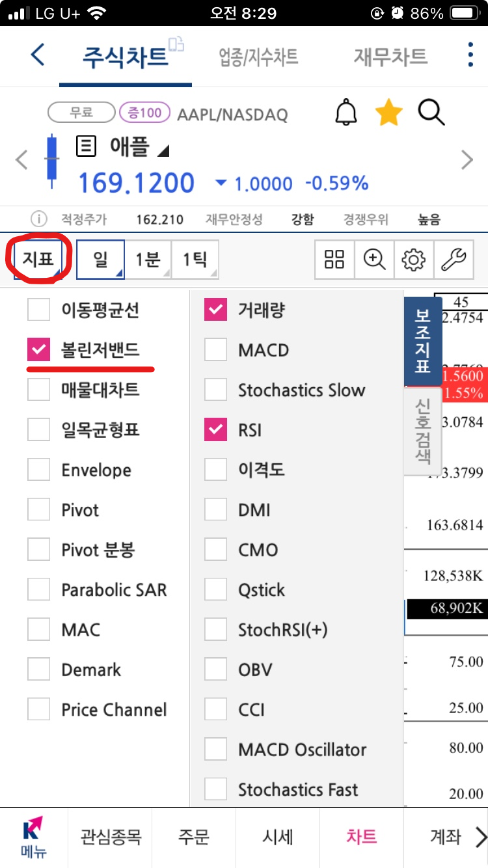
Task: Check the Envelope indicator box
Action: [x=39, y=470]
